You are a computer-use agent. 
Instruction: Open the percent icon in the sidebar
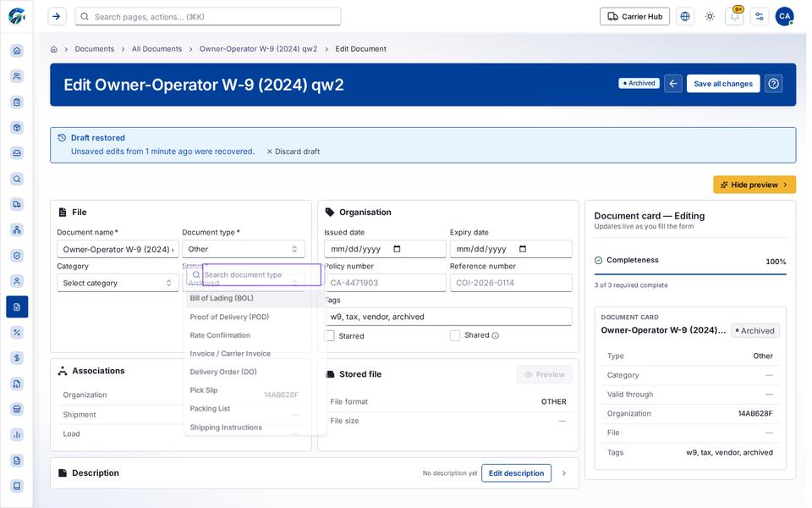(x=17, y=333)
